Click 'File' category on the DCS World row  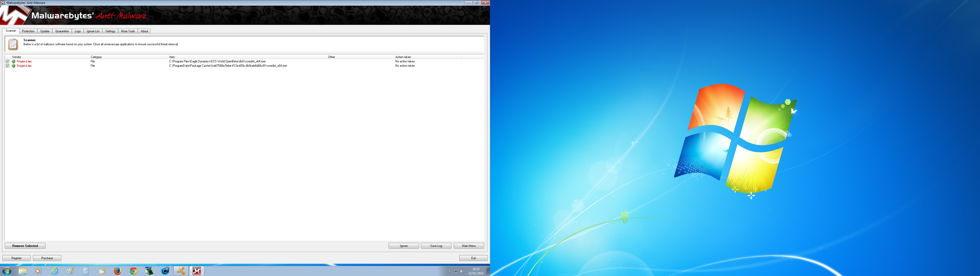pyautogui.click(x=93, y=61)
